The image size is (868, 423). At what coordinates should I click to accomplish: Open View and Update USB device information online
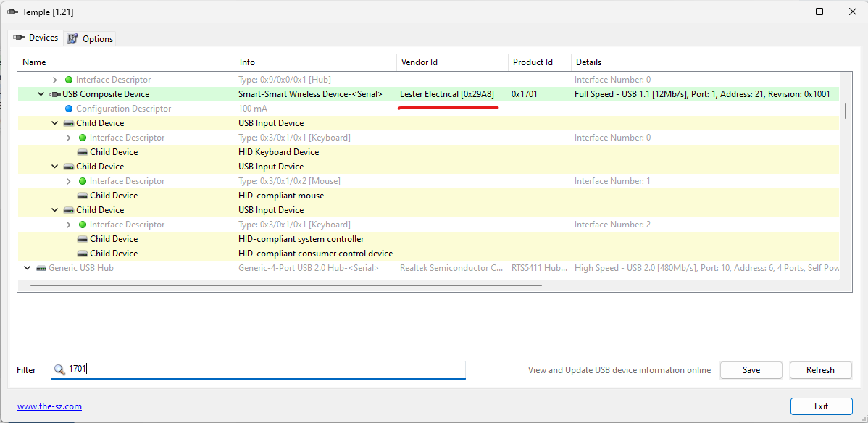[619, 370]
